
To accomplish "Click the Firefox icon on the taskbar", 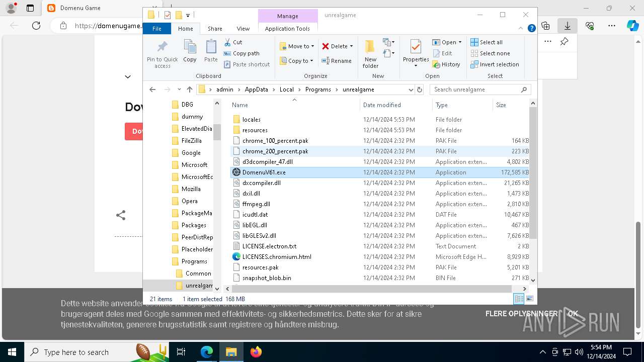I will click(256, 352).
